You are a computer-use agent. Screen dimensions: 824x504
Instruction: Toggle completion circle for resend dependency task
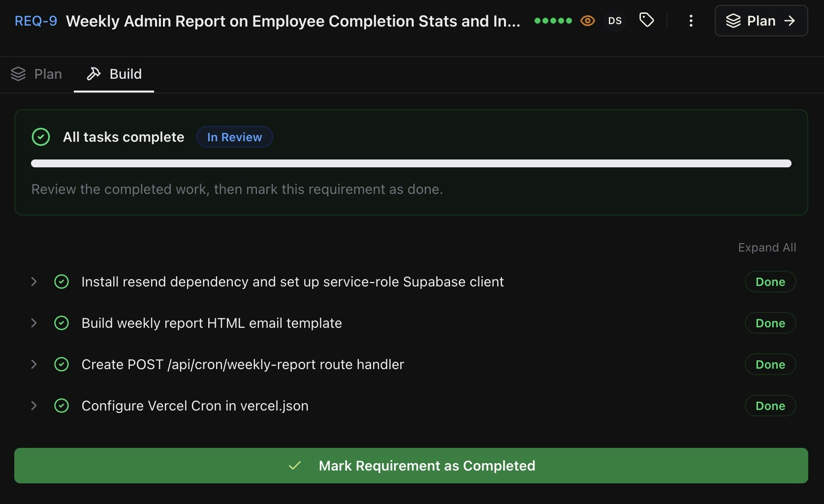(x=62, y=282)
